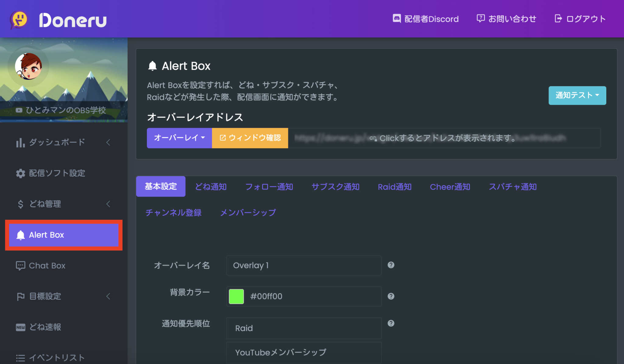Click the bell icon on Alert Box
Screen dimensions: 624x364
[20, 235]
